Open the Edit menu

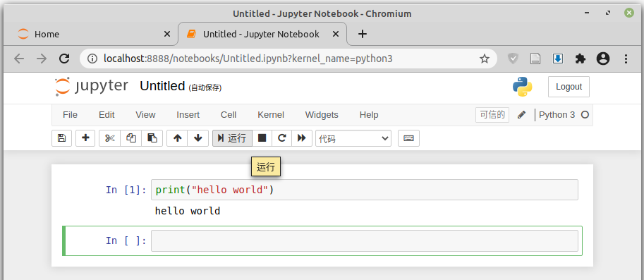[x=107, y=115]
